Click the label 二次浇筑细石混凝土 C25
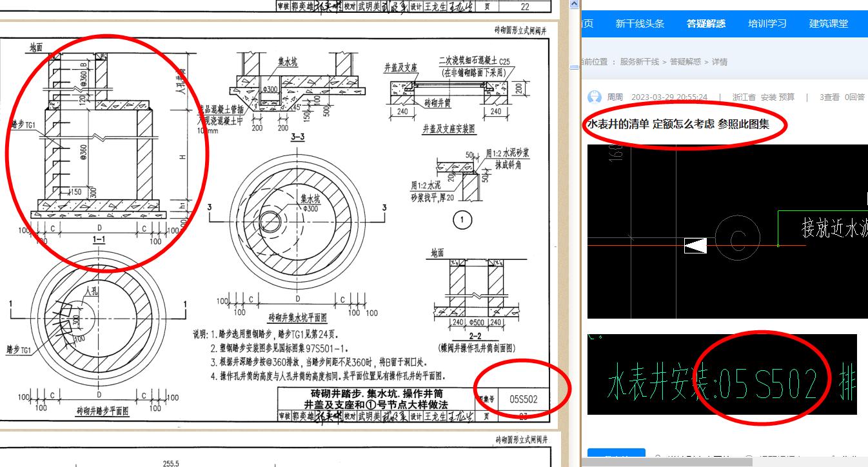The width and height of the screenshot is (868, 467). click(x=474, y=61)
